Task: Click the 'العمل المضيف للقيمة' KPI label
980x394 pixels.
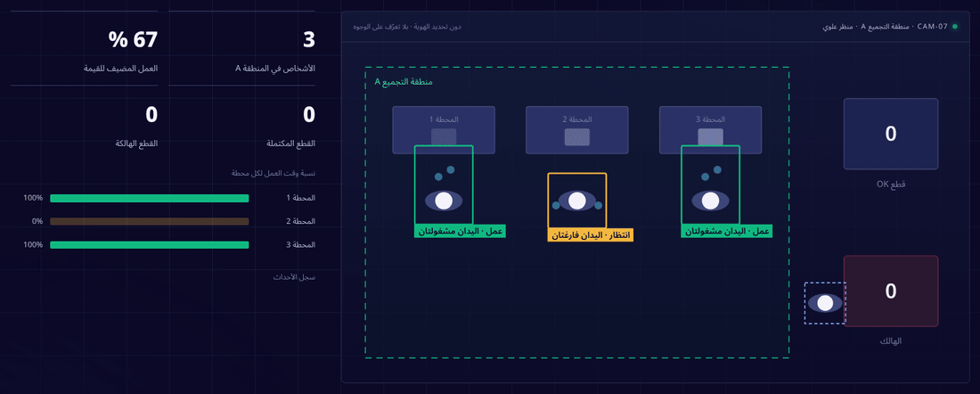Action: click(x=121, y=68)
